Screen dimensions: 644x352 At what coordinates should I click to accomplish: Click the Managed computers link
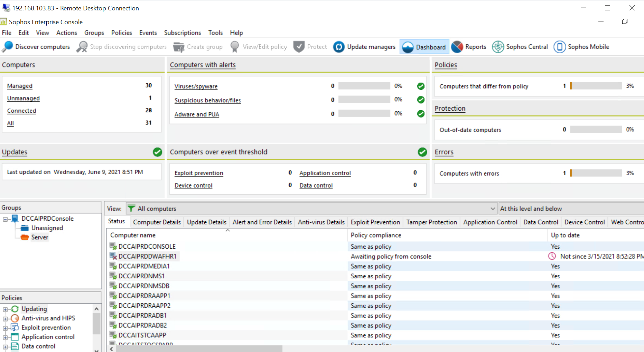pos(20,86)
